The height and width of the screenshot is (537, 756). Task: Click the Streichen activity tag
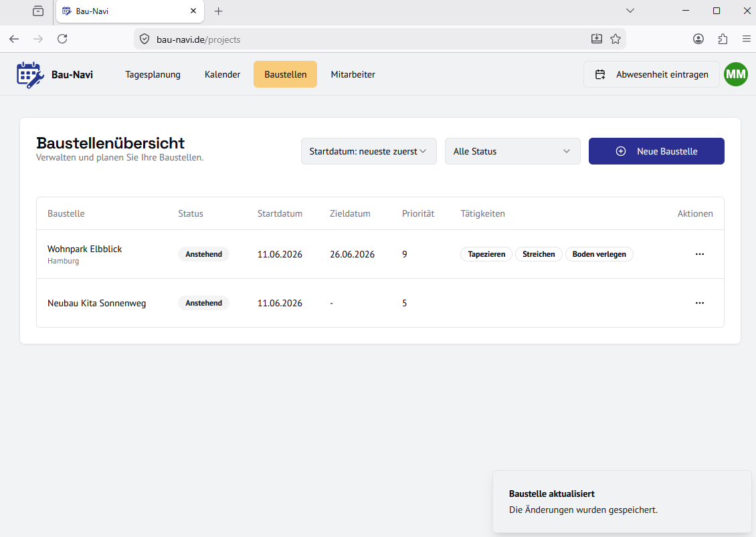539,254
